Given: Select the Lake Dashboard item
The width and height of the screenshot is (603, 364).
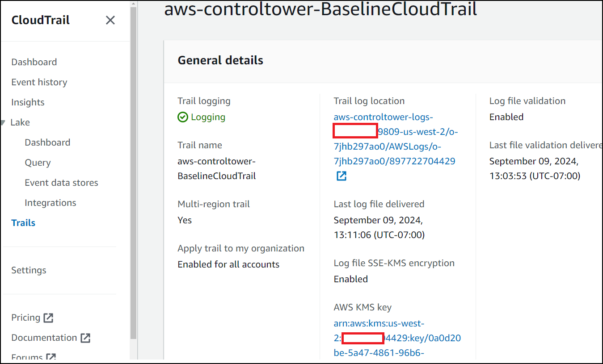Looking at the screenshot, I should 47,142.
